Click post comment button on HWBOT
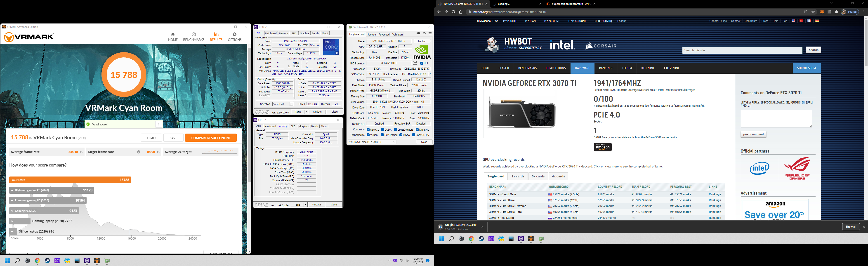This screenshot has height=266, width=868. (753, 134)
